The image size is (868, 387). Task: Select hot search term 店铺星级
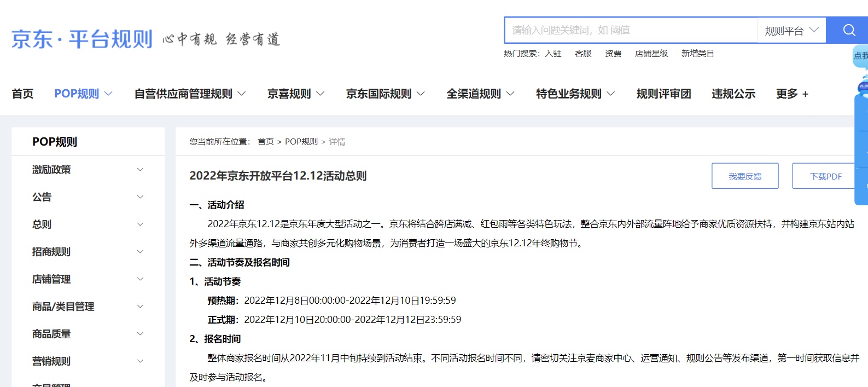[651, 54]
